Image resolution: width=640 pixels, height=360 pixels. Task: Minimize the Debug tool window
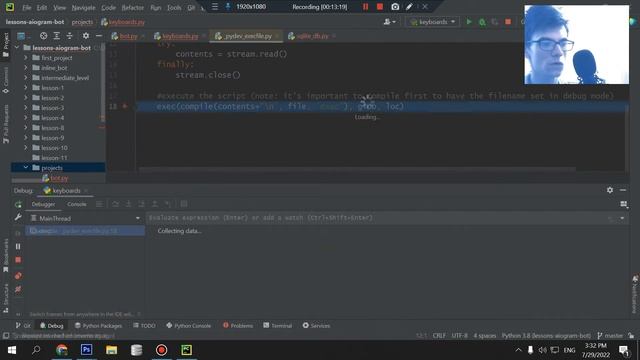point(623,190)
